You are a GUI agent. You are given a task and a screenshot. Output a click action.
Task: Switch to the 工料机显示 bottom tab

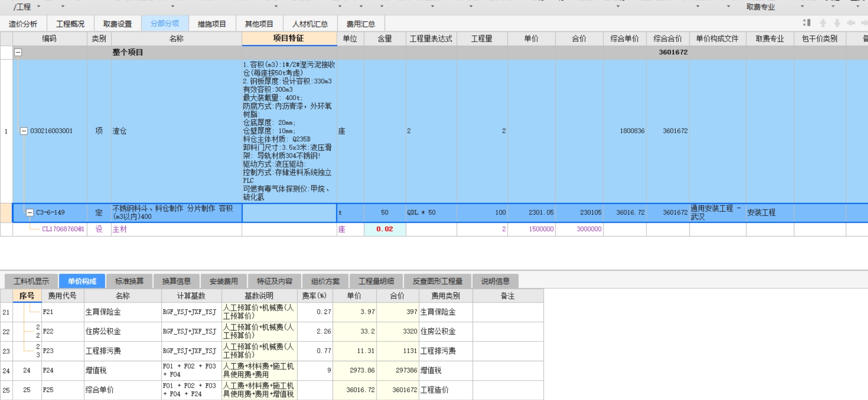31,281
